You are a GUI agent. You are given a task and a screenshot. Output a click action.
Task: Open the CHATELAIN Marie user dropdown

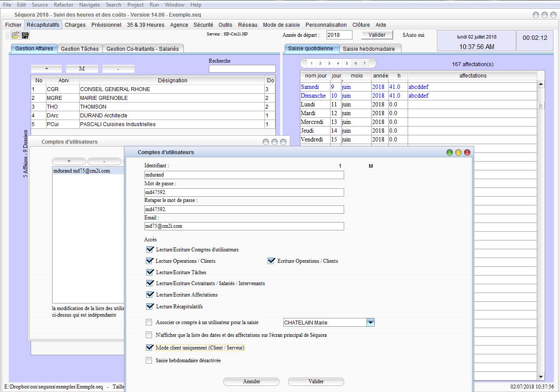370,322
